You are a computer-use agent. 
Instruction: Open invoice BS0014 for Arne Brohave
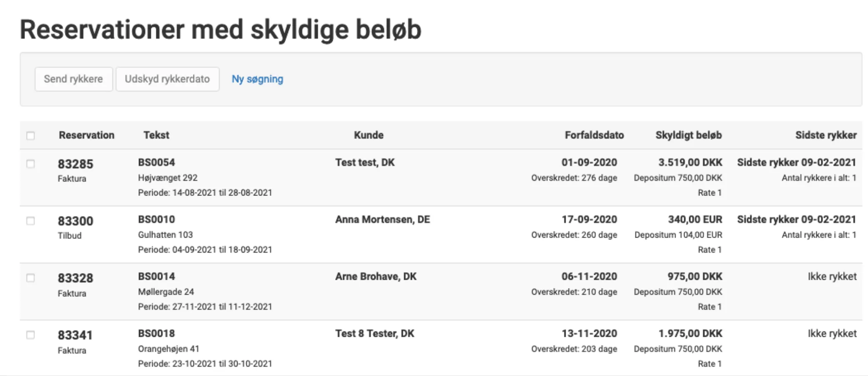(156, 276)
